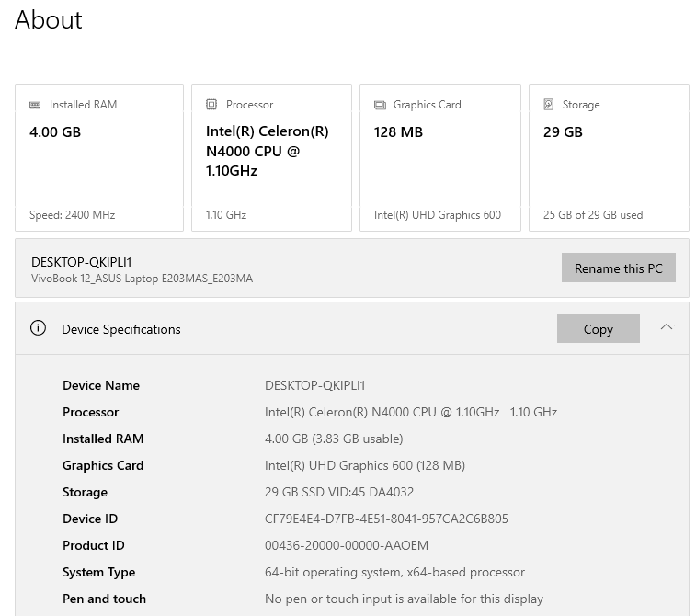696x616 pixels.
Task: Click the VivoBook 12 ASUS Laptop model text
Action: coord(142,279)
